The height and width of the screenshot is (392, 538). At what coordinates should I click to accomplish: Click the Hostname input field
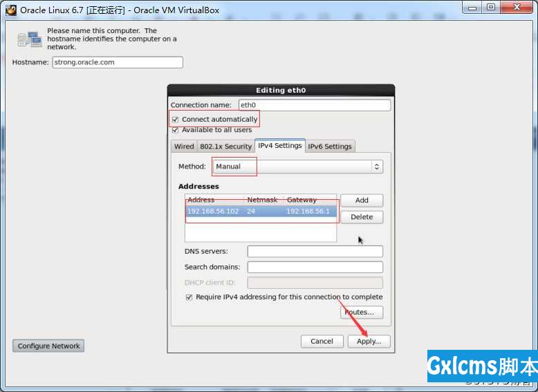(118, 62)
